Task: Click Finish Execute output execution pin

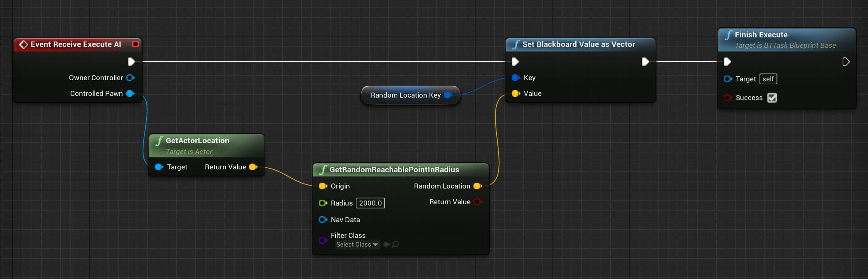Action: (x=846, y=62)
